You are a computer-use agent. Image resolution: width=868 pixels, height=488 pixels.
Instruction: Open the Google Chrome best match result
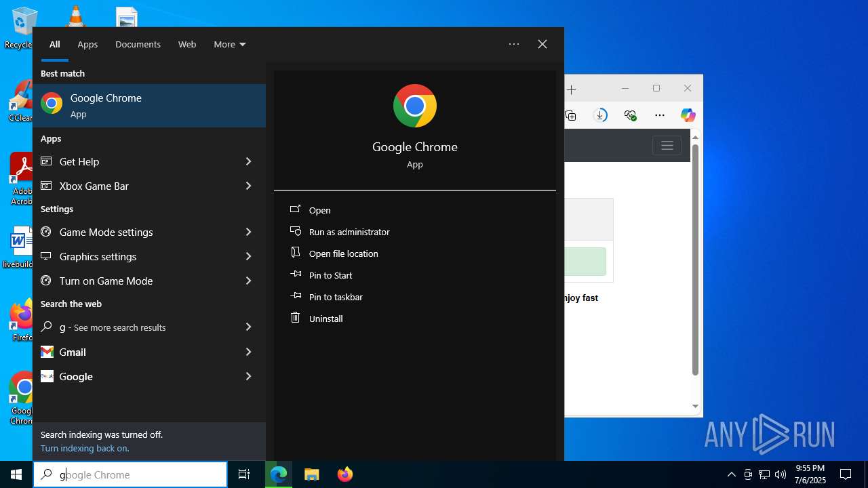click(149, 106)
